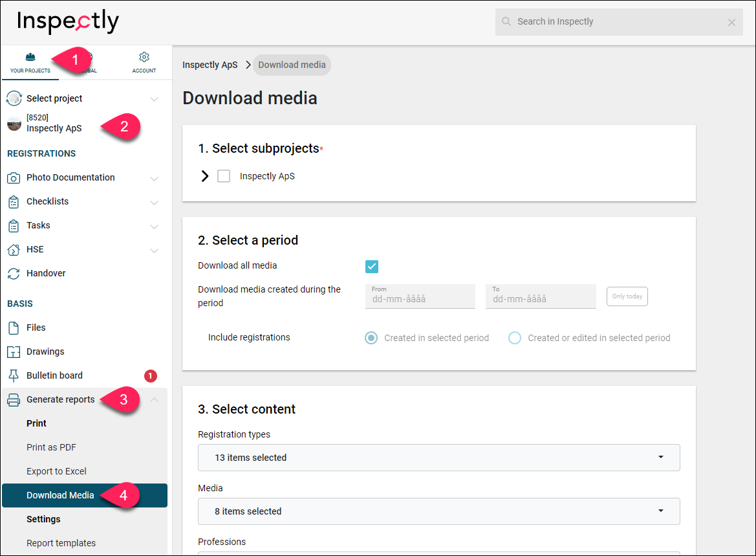The height and width of the screenshot is (556, 756).
Task: Click the From date field
Action: click(x=420, y=296)
